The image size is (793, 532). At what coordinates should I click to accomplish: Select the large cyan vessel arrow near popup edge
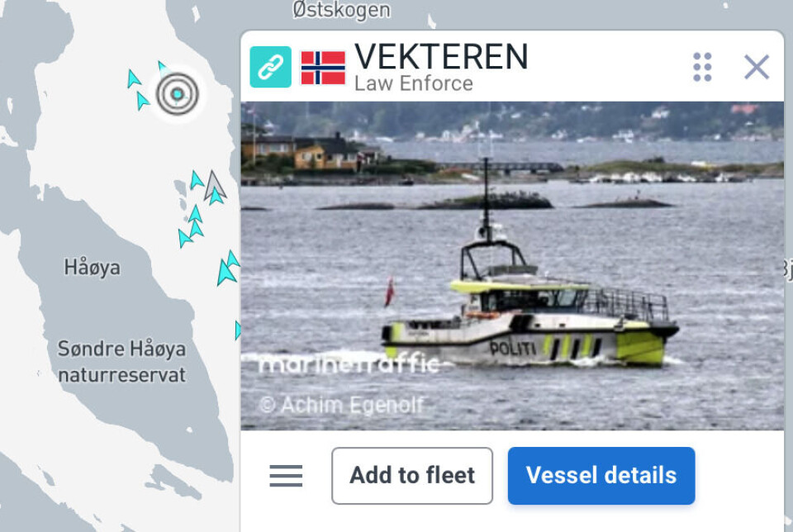[x=226, y=273]
